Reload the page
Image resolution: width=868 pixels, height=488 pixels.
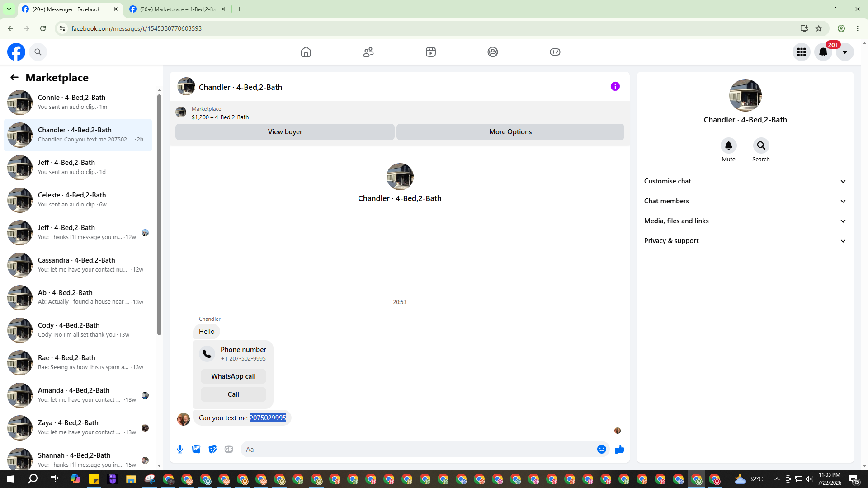[43, 28]
